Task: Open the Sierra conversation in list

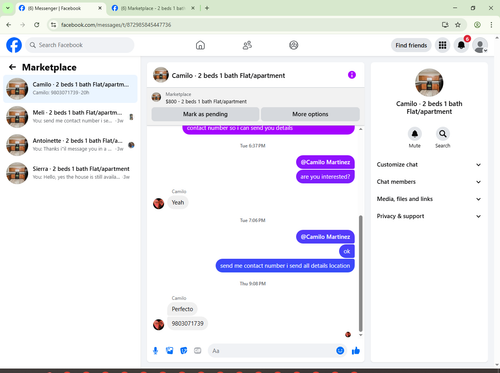Action: tap(70, 173)
